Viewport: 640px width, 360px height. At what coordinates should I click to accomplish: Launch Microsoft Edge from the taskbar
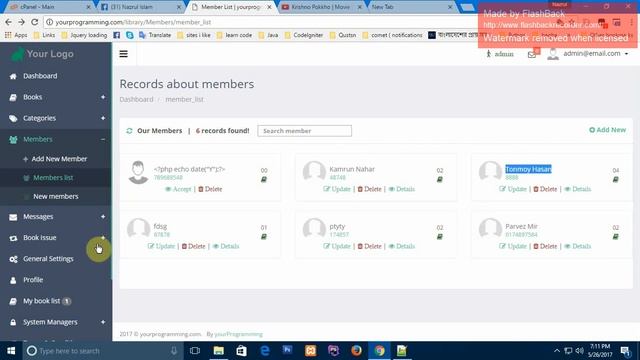coord(264,351)
